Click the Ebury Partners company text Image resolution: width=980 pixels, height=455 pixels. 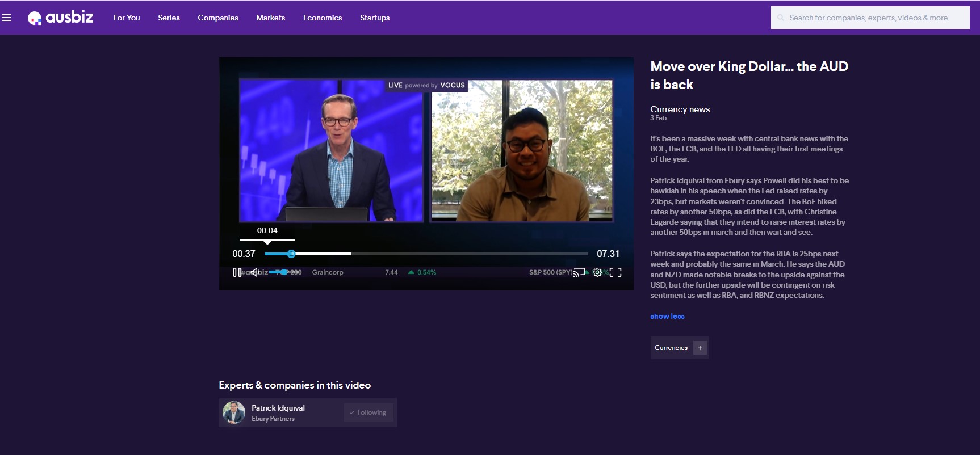click(273, 419)
